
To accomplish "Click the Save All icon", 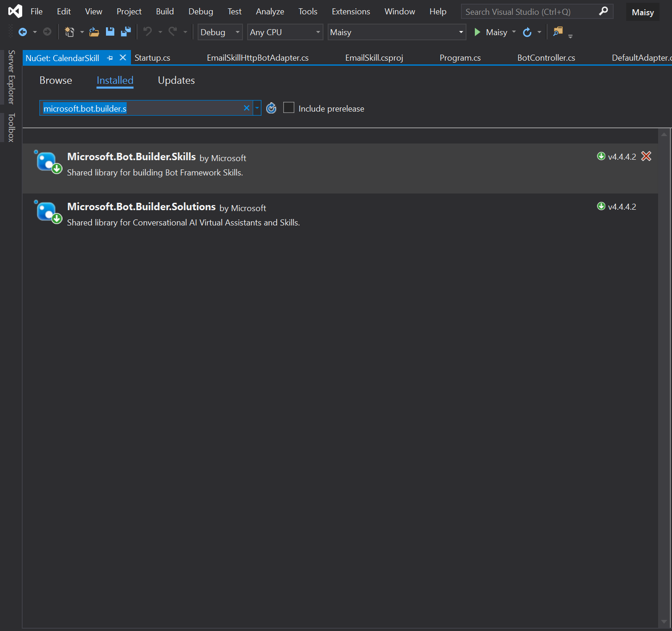I will (125, 31).
